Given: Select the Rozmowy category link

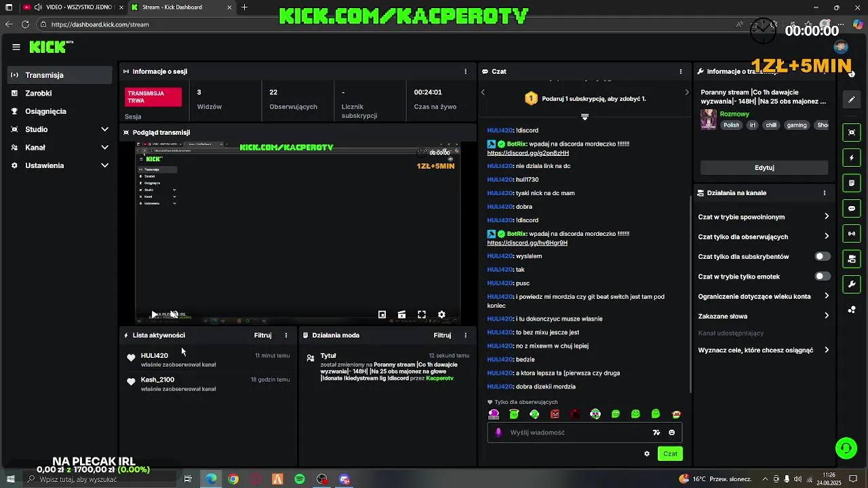Looking at the screenshot, I should 734,114.
